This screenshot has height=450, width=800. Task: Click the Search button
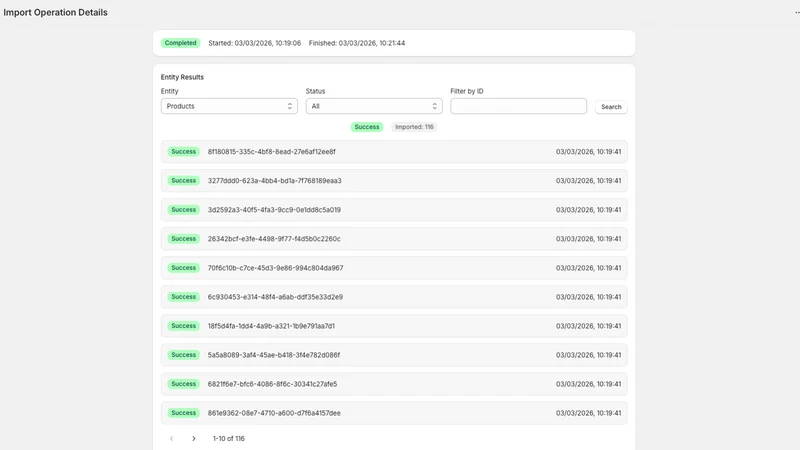pyautogui.click(x=611, y=107)
